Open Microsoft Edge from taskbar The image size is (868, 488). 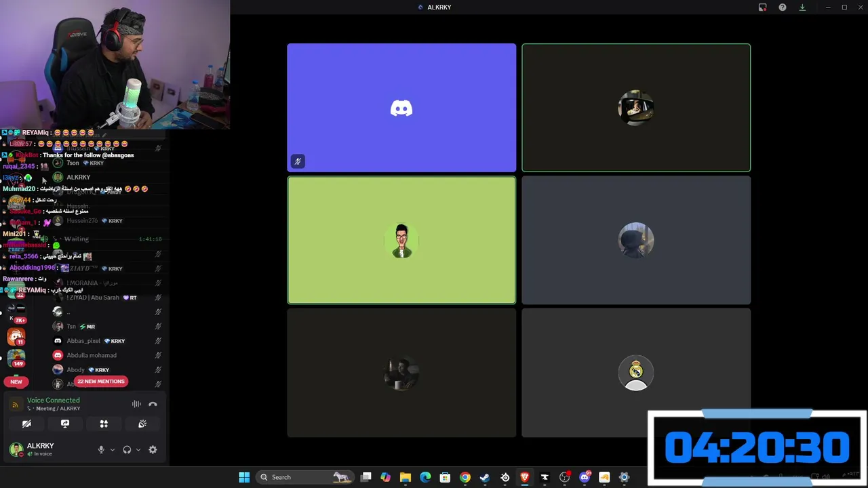[425, 477]
